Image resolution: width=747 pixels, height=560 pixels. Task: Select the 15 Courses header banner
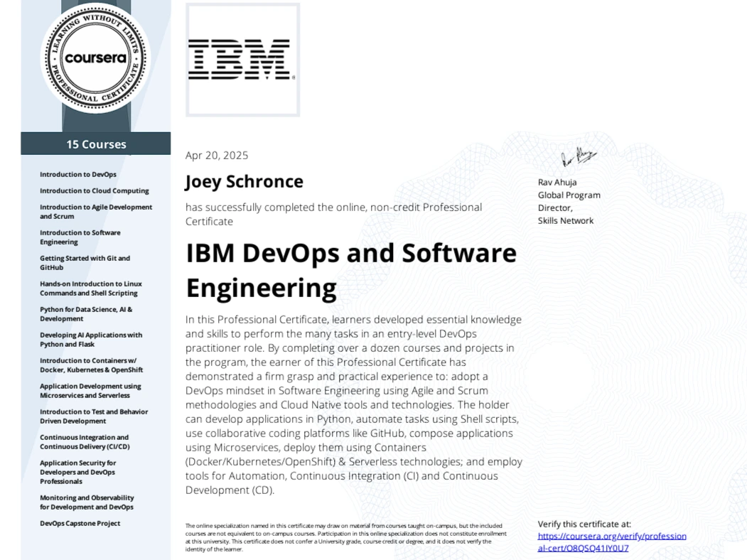[97, 144]
